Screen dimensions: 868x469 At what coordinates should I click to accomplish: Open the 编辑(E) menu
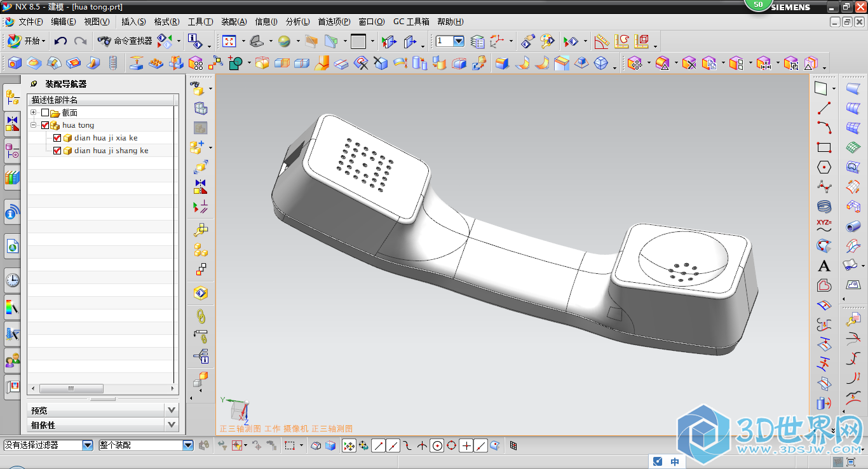(x=64, y=22)
